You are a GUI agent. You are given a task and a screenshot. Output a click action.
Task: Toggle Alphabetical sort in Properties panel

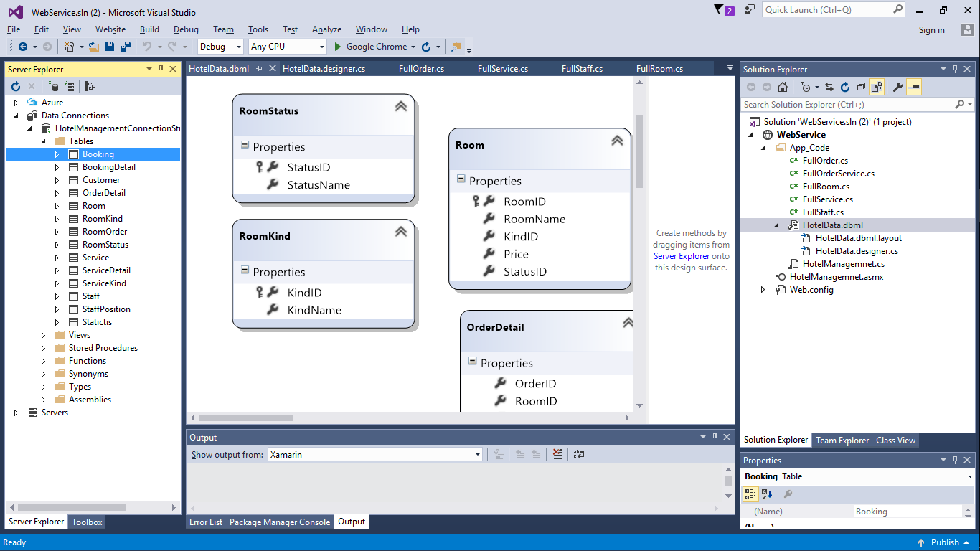point(767,494)
